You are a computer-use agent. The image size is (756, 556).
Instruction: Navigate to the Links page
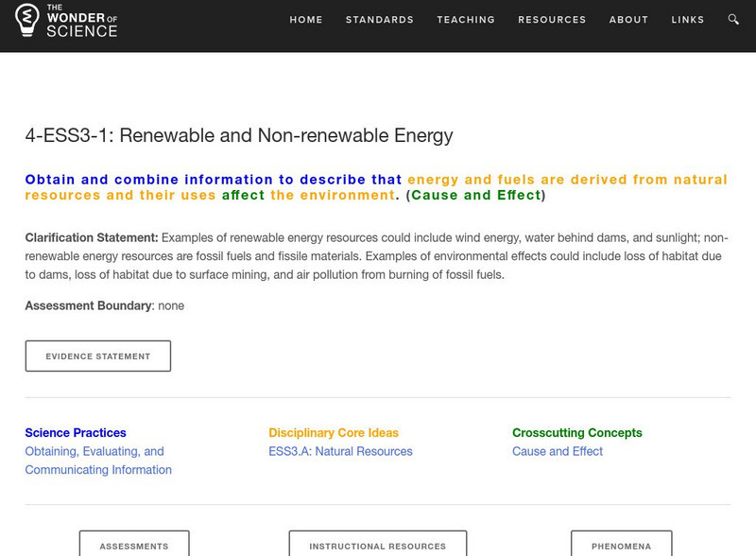pos(688,20)
